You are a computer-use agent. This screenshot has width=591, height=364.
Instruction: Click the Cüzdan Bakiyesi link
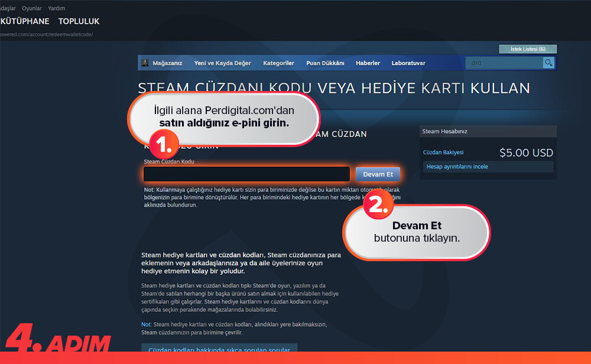443,152
